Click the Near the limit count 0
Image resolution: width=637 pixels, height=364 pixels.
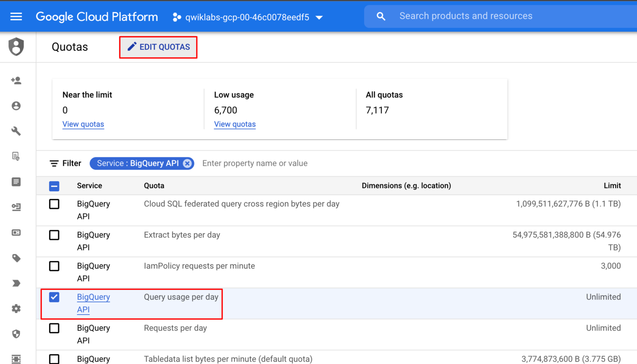(x=65, y=110)
